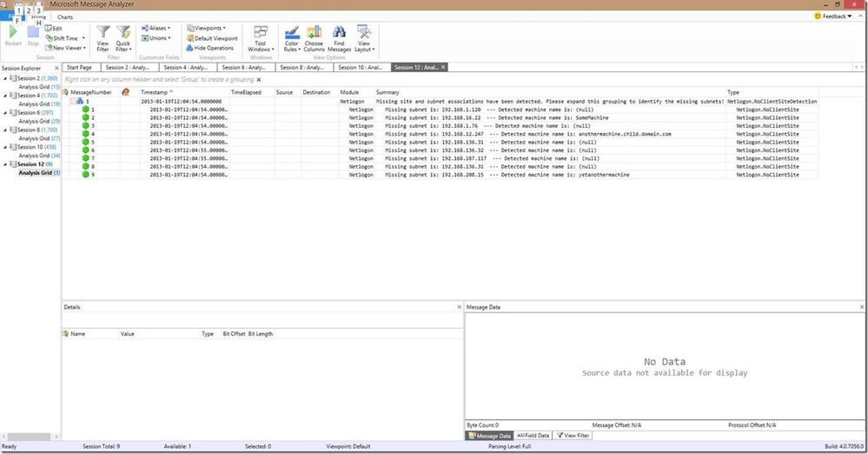Open the Aliases dropdown
Screen dimensions: 868x454
click(x=156, y=28)
